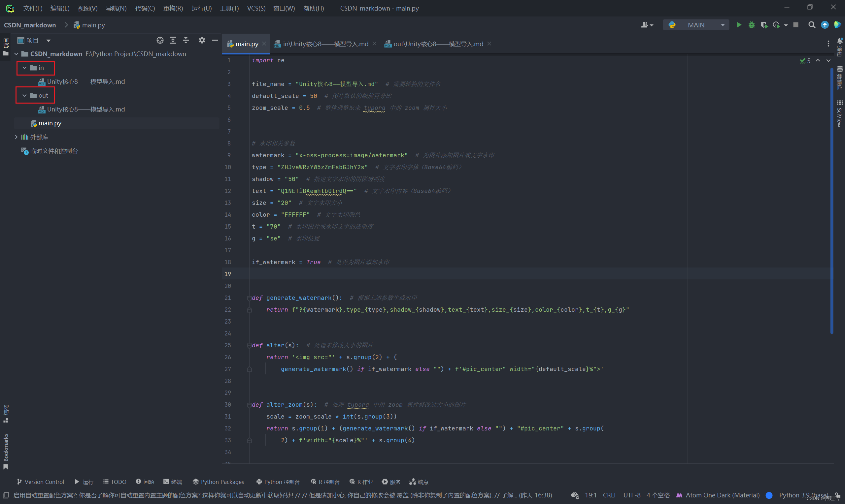The width and height of the screenshot is (845, 504).
Task: Open Project panel gear settings
Action: (x=202, y=41)
